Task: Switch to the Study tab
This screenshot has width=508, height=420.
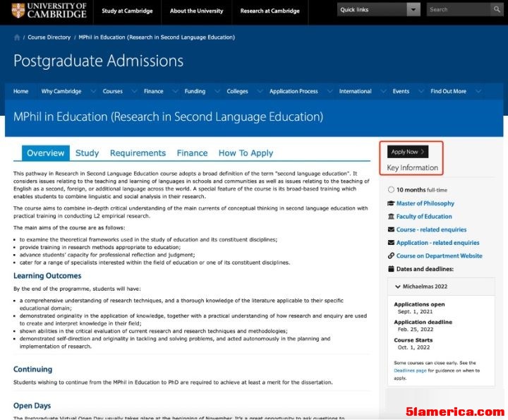Action: click(x=87, y=153)
